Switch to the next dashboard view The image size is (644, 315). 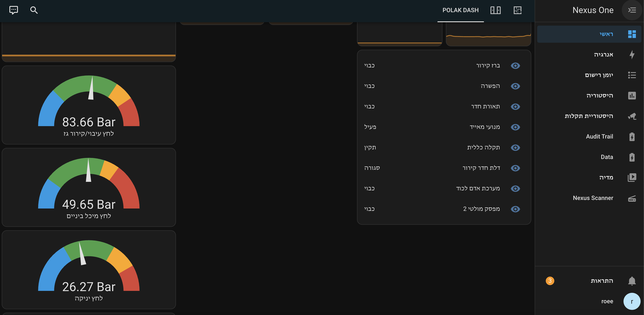click(x=495, y=10)
